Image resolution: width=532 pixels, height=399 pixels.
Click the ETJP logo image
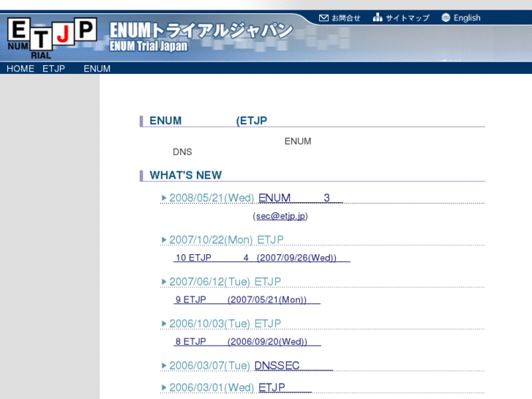[x=52, y=38]
